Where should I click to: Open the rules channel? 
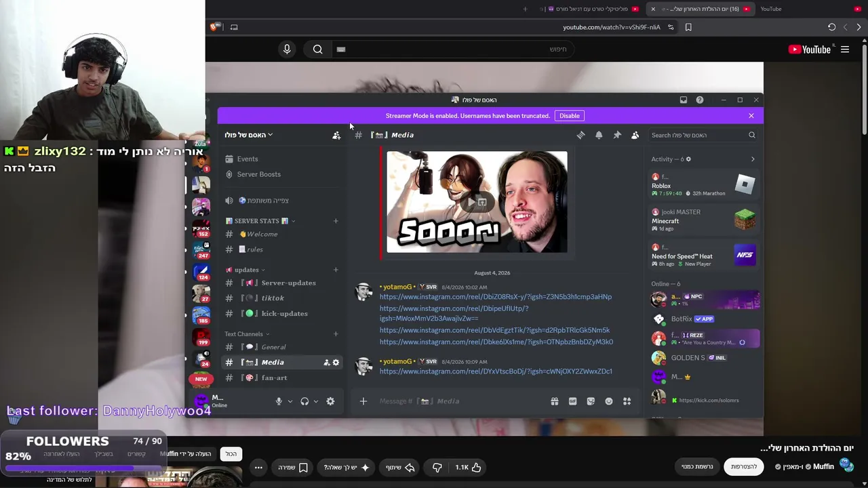click(281, 249)
